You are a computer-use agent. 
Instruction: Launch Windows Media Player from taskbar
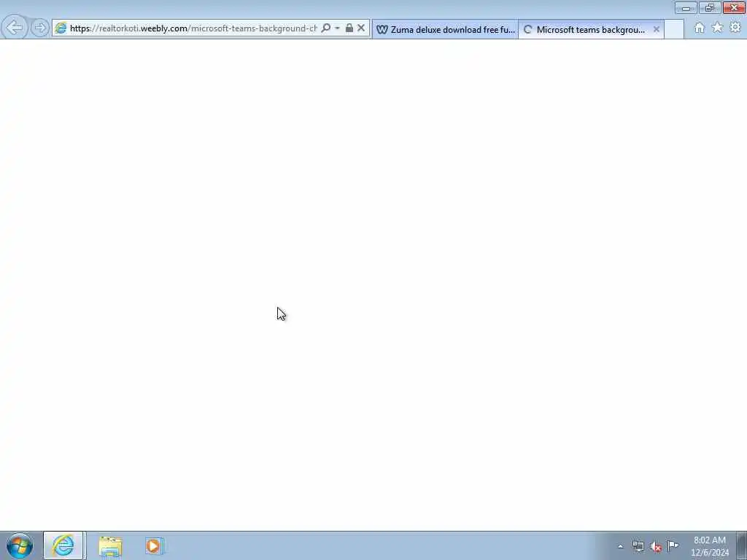155,546
